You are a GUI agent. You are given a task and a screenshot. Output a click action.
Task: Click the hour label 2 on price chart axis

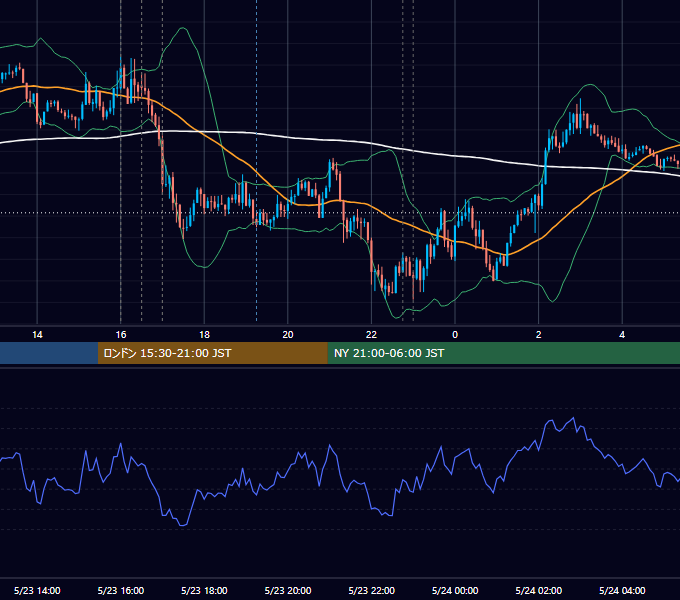539,335
